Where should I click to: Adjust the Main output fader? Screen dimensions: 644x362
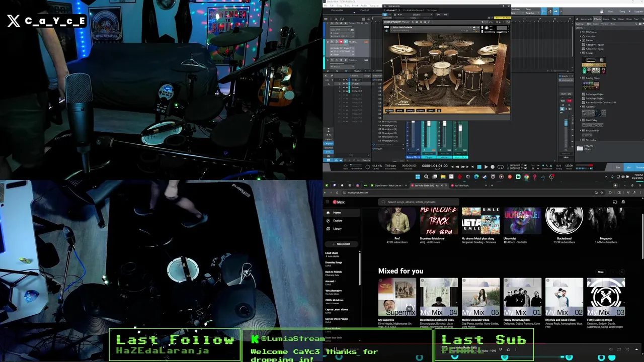566,123
